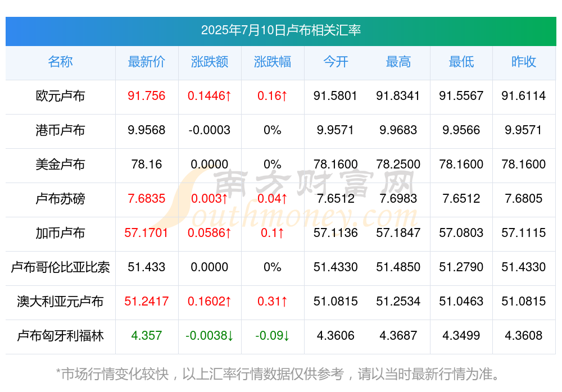Select the 欧元卢布 row name
Screen dimensions: 562x392
pos(60,96)
